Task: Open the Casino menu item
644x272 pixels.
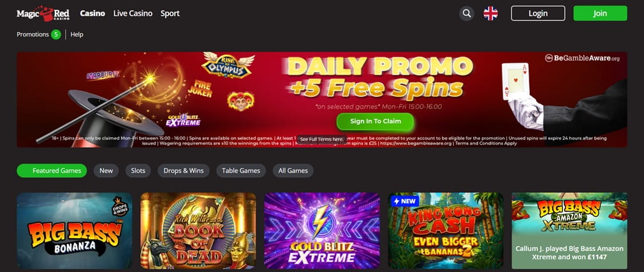Action: coord(92,13)
